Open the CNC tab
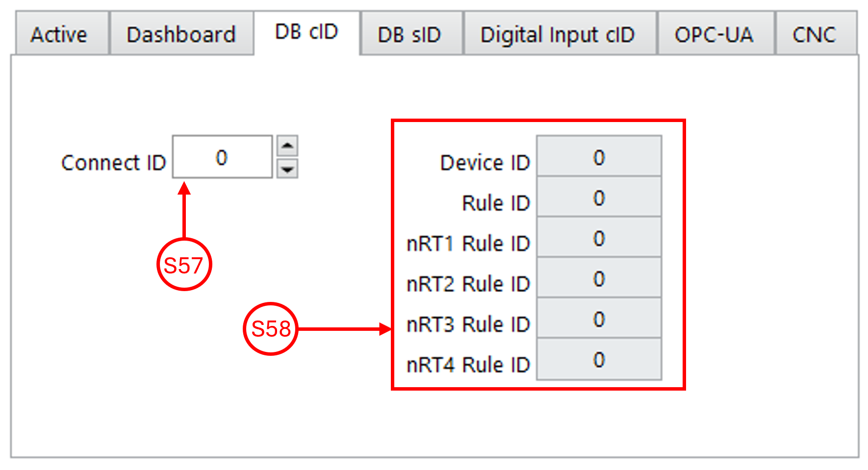This screenshot has height=470, width=868. click(x=814, y=34)
